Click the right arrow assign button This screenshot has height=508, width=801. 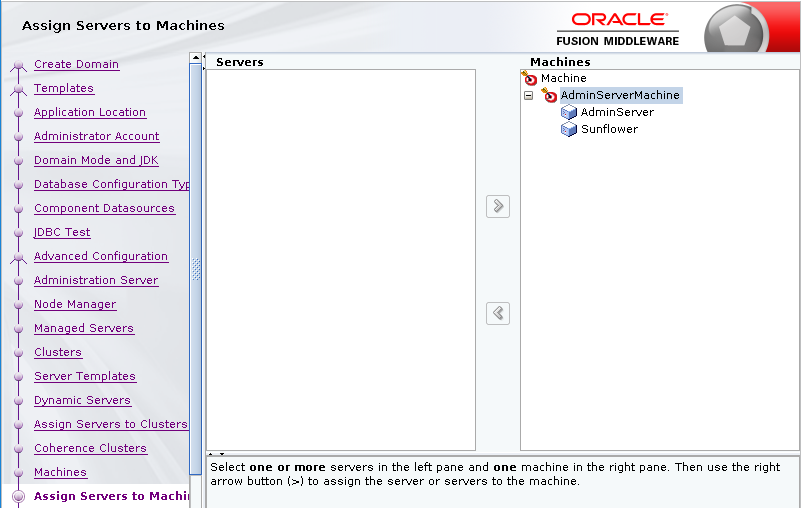point(497,207)
